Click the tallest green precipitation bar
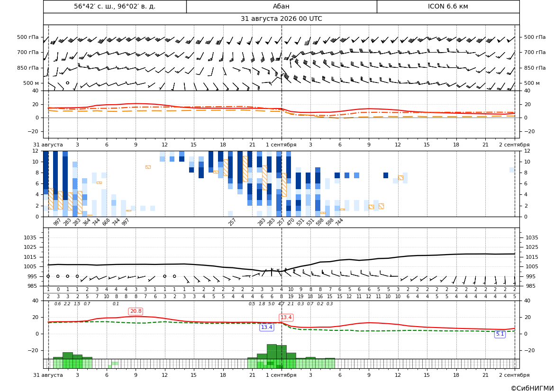This screenshot has width=554, height=392. (x=272, y=352)
